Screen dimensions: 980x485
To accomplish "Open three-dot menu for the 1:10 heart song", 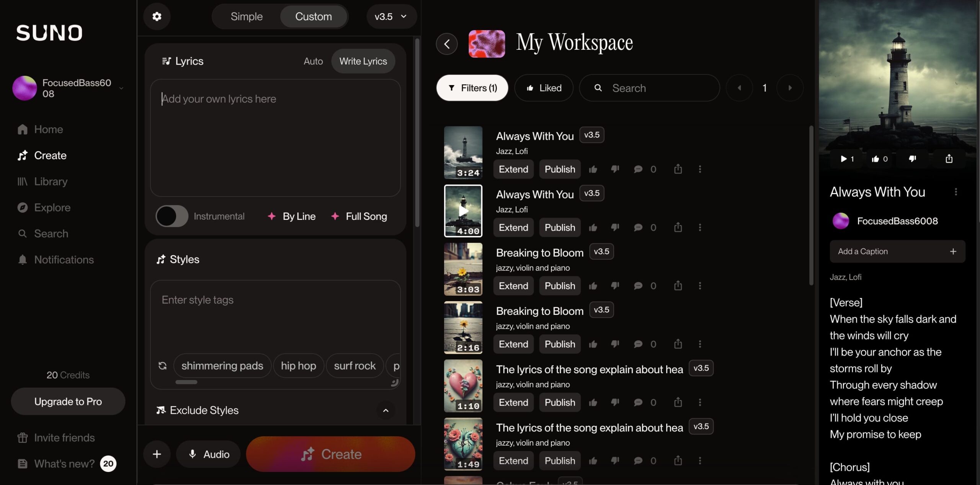I will click(x=700, y=402).
